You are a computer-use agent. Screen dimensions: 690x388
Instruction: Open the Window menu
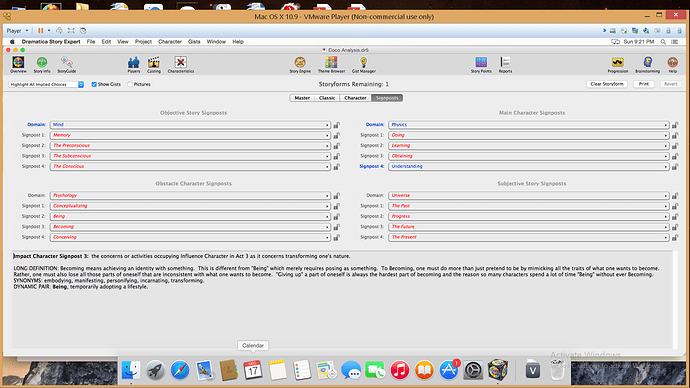(x=216, y=42)
